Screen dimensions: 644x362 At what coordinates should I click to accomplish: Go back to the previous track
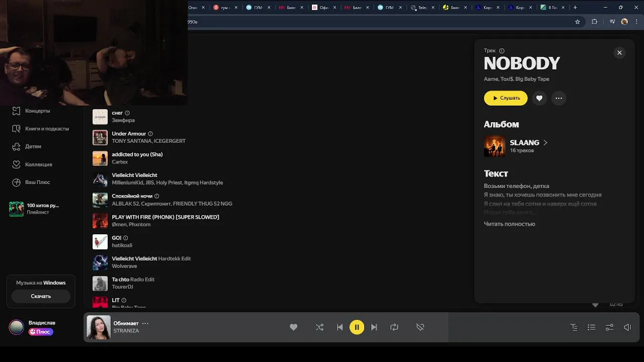coord(340,327)
